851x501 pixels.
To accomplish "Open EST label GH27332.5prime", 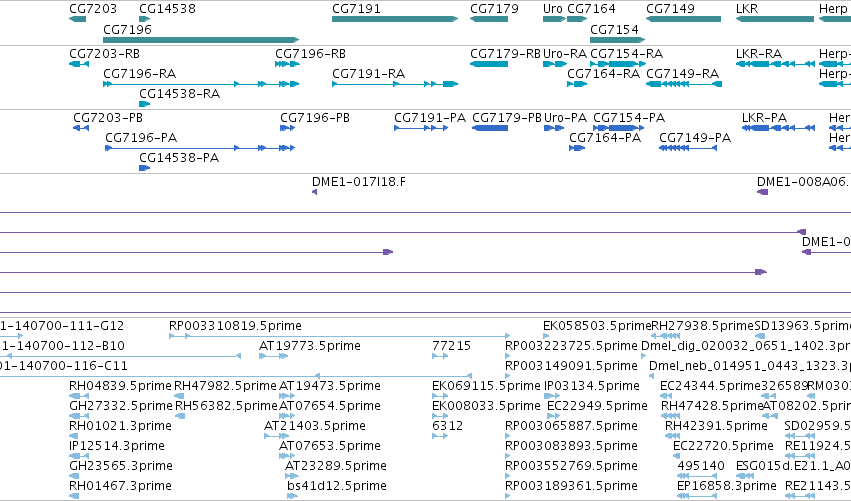I will [x=120, y=406].
